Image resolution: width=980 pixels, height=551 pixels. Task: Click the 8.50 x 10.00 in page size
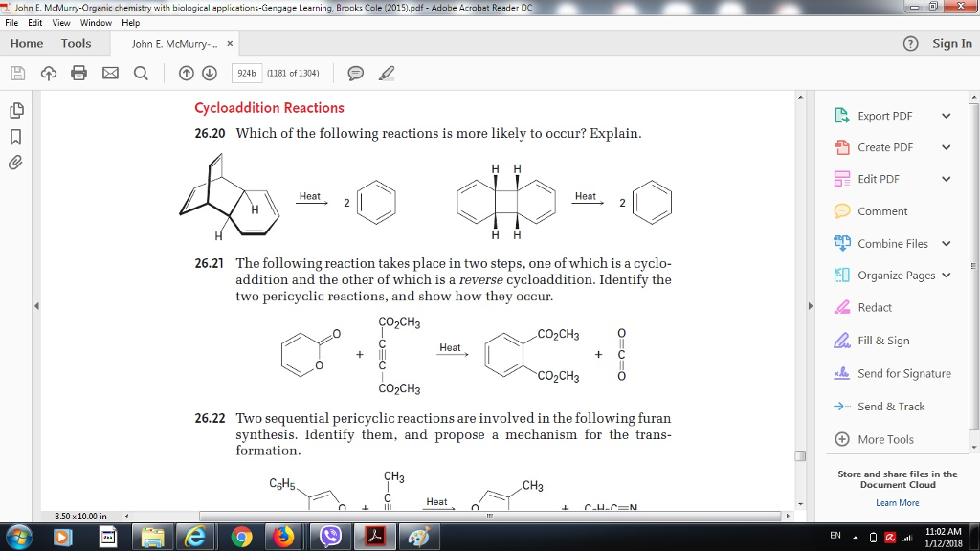point(80,516)
